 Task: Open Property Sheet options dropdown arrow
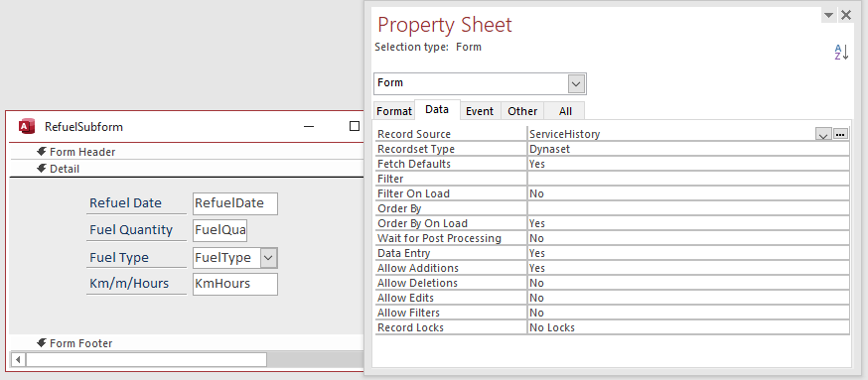(828, 16)
